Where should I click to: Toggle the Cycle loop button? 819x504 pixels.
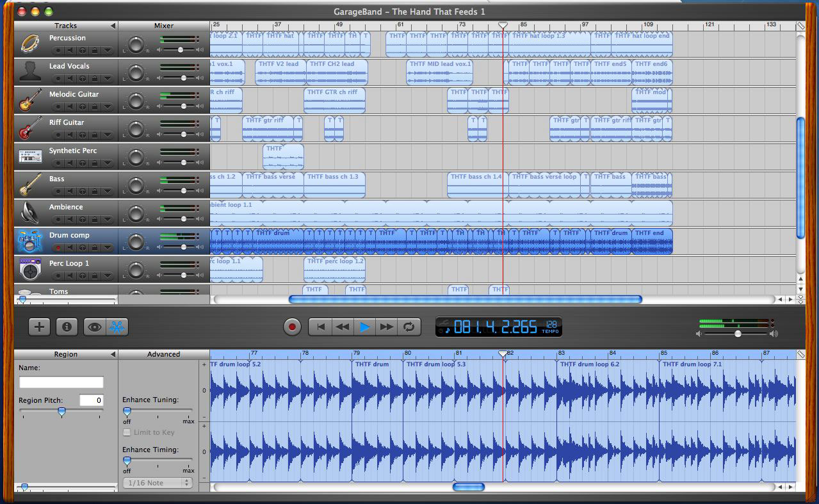click(408, 327)
